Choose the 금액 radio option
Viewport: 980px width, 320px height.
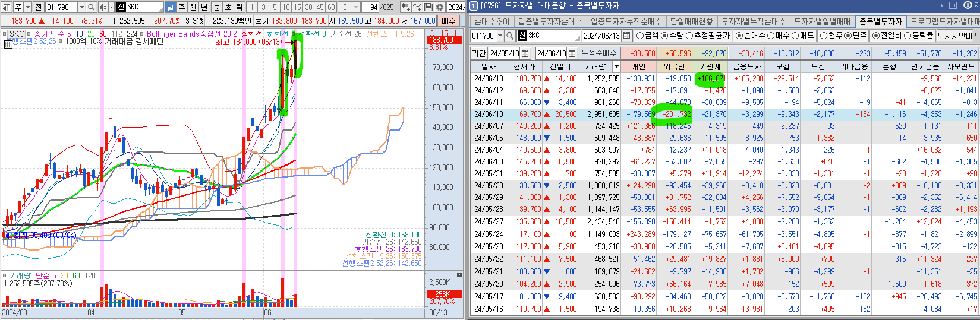650,36
